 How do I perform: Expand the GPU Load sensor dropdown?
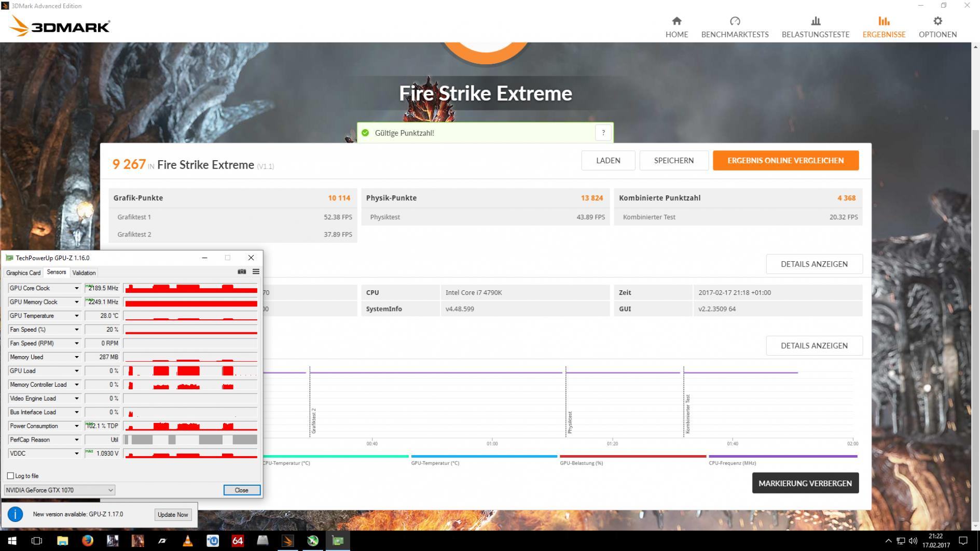click(x=76, y=371)
